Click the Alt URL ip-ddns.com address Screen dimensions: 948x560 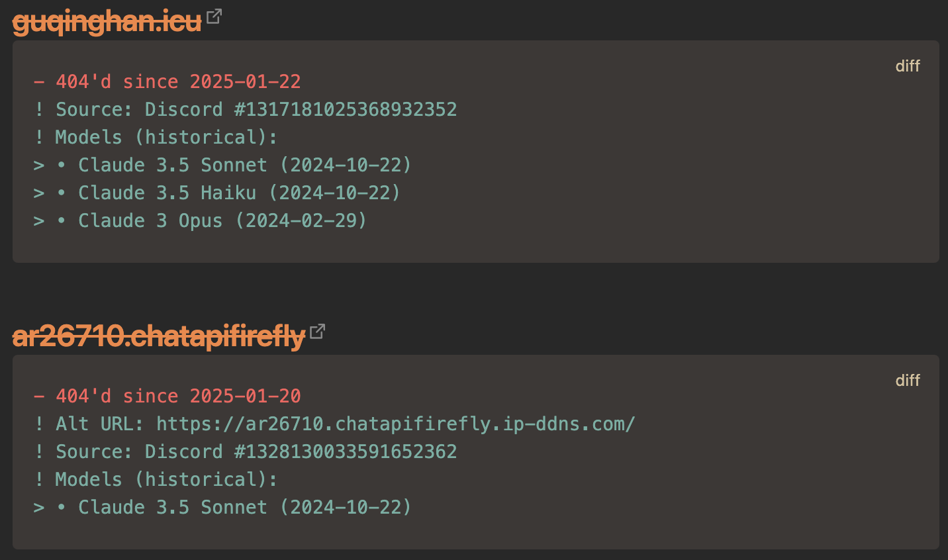pos(396,424)
